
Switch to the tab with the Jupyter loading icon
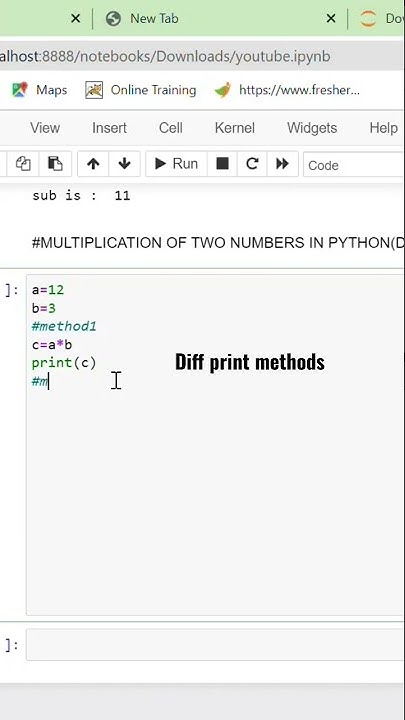[x=379, y=18]
